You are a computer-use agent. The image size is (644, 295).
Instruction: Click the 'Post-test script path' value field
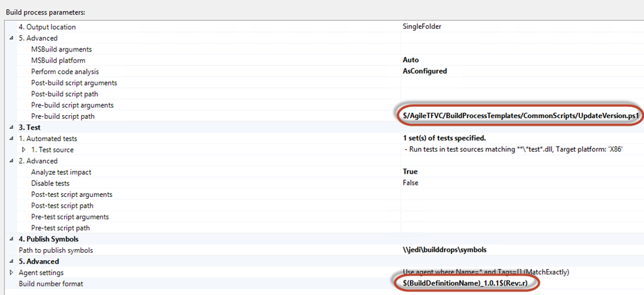(516, 206)
